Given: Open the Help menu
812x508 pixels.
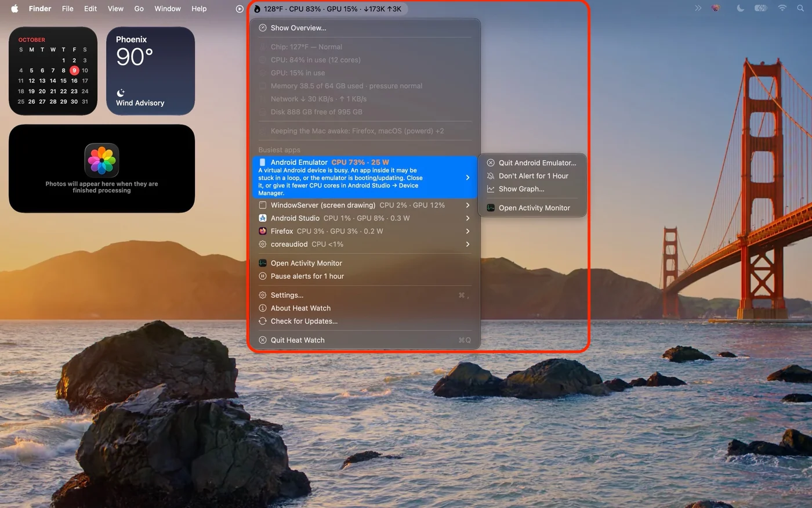Looking at the screenshot, I should point(199,9).
